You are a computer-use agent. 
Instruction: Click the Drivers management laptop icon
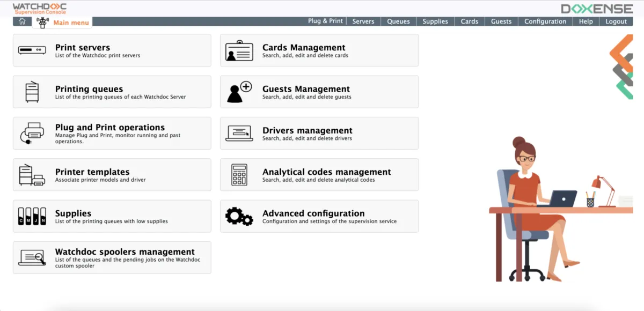tap(239, 134)
